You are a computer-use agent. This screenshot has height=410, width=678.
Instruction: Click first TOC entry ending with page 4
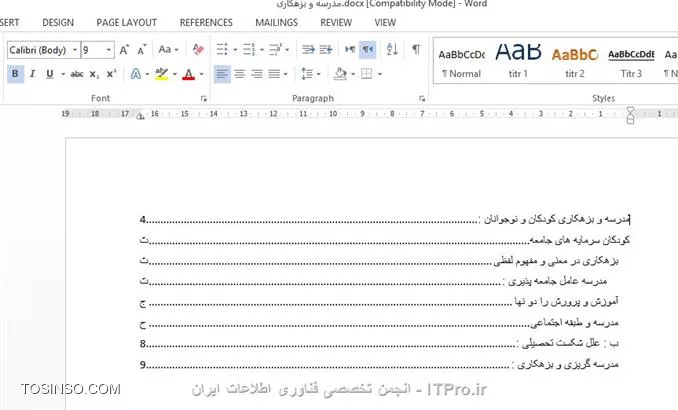pyautogui.click(x=385, y=219)
